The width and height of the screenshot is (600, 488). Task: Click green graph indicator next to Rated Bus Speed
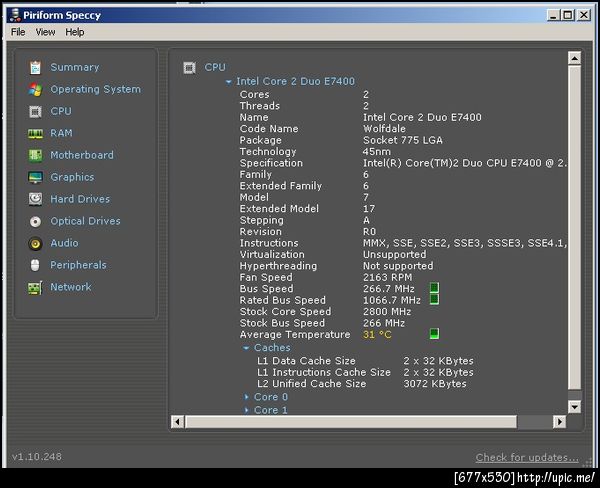(x=434, y=299)
